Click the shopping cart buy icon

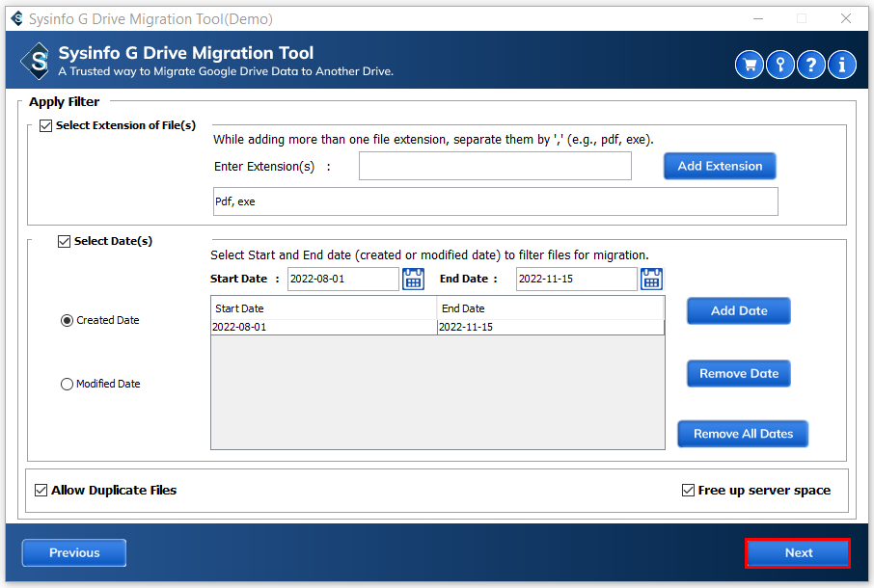[750, 65]
